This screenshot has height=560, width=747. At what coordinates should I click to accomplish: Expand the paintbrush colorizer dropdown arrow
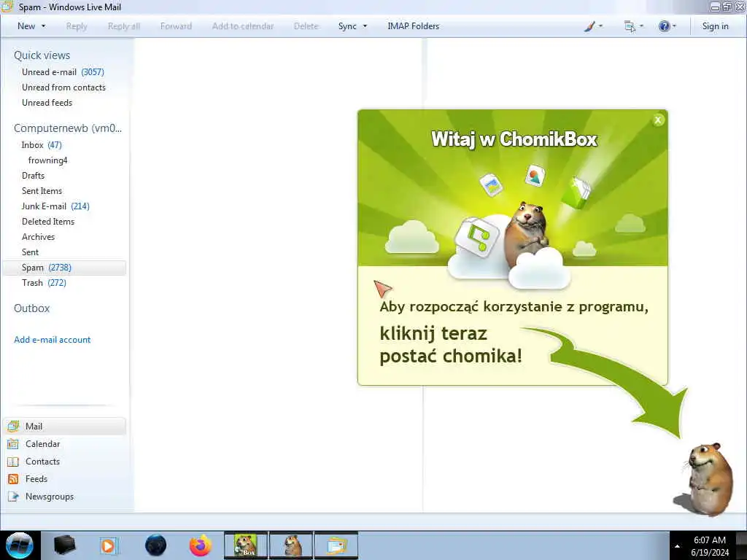point(600,26)
